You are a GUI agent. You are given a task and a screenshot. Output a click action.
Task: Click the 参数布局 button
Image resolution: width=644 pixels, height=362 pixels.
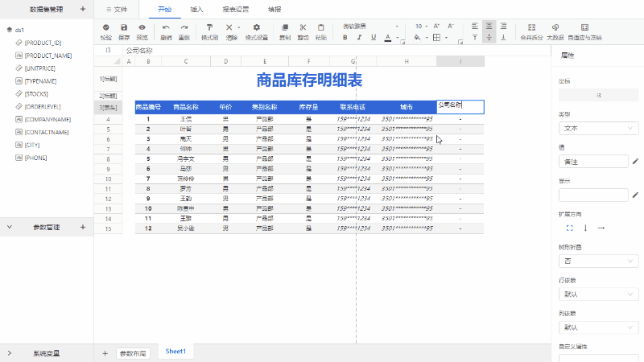pyautogui.click(x=133, y=353)
